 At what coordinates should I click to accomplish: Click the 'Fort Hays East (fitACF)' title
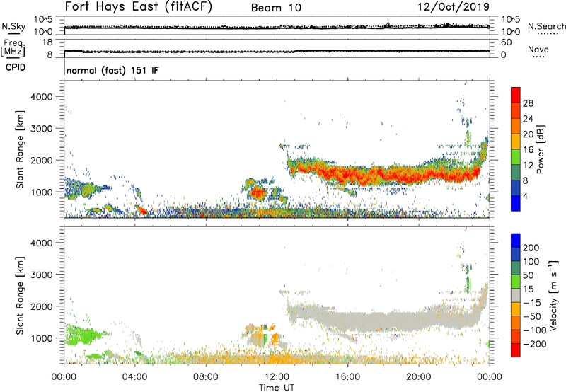(x=138, y=7)
